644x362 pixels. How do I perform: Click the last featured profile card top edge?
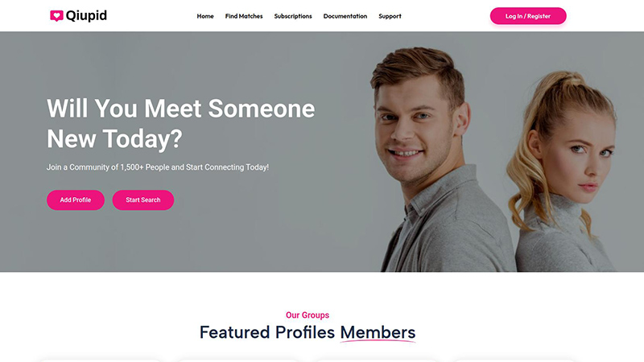click(x=514, y=360)
